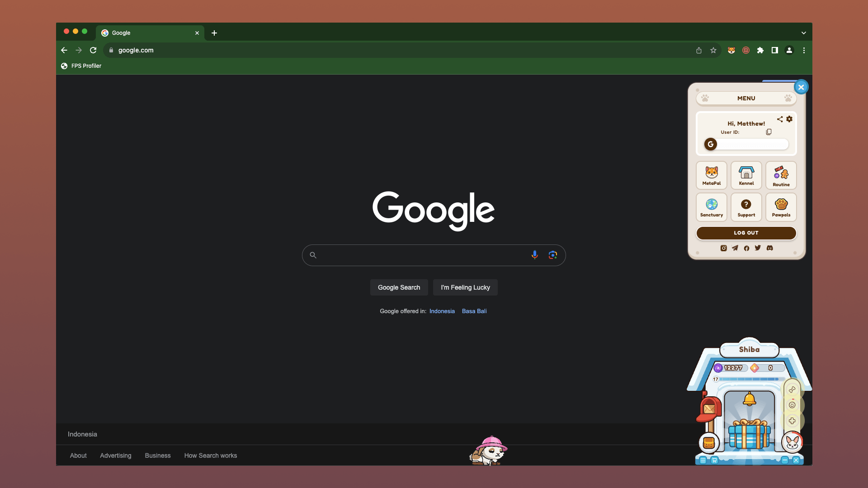868x488 pixels.
Task: Open the MetaPal Shiba tile
Action: pos(712,175)
